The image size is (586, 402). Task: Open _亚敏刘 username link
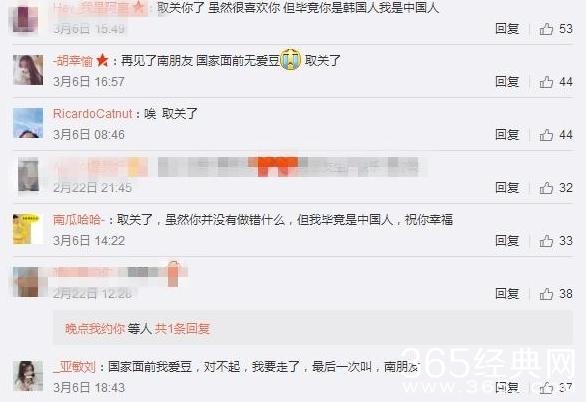[x=74, y=367]
